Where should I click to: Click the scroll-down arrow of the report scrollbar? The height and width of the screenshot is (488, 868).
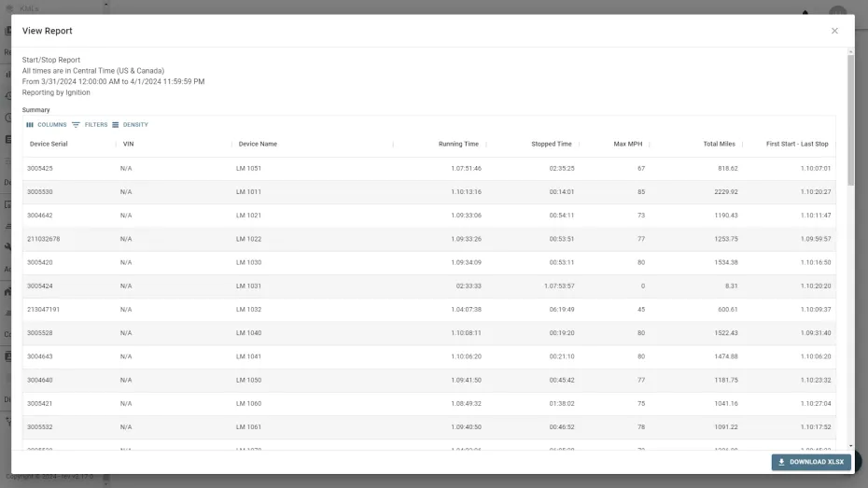[851, 446]
